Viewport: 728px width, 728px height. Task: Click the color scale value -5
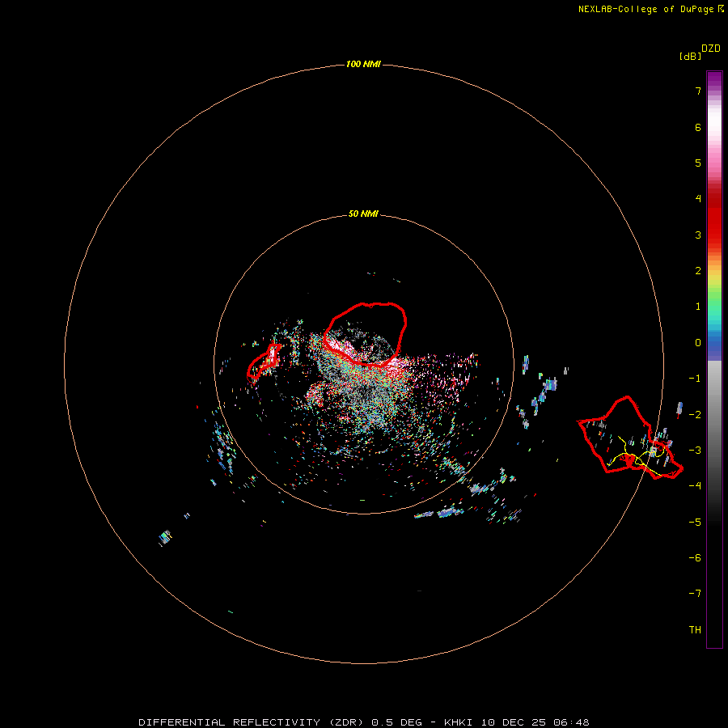pyautogui.click(x=695, y=523)
